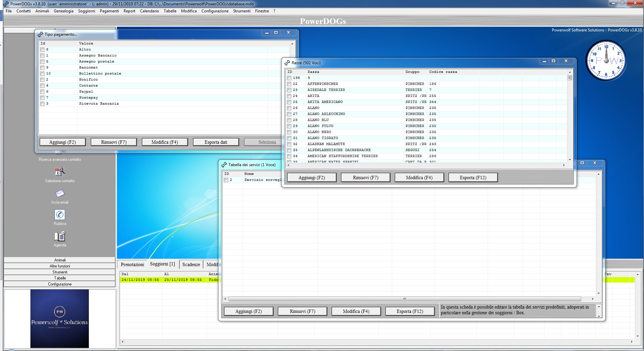The width and height of the screenshot is (644, 351).
Task: Select the ALANO ARLECCHINO breed row
Action: (x=427, y=114)
